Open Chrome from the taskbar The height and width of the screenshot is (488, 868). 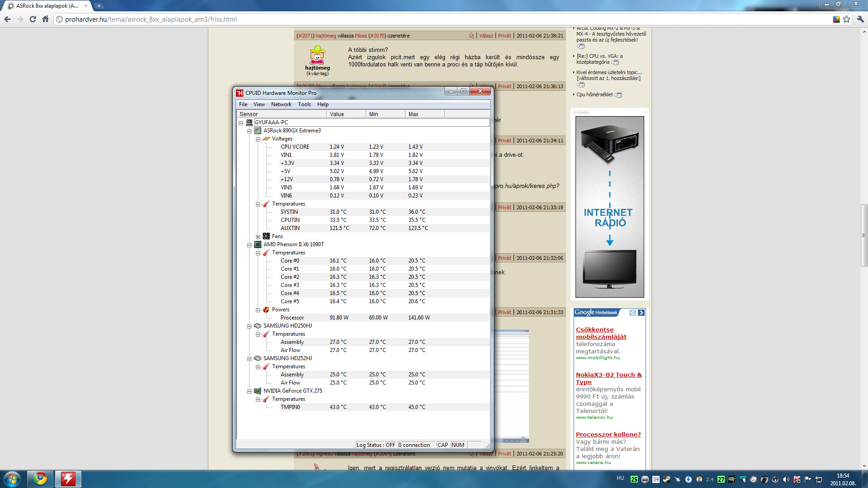coord(40,479)
